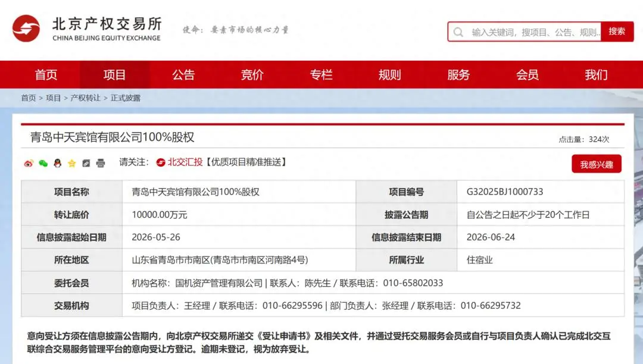Share to QQ penguin icon

click(x=57, y=164)
